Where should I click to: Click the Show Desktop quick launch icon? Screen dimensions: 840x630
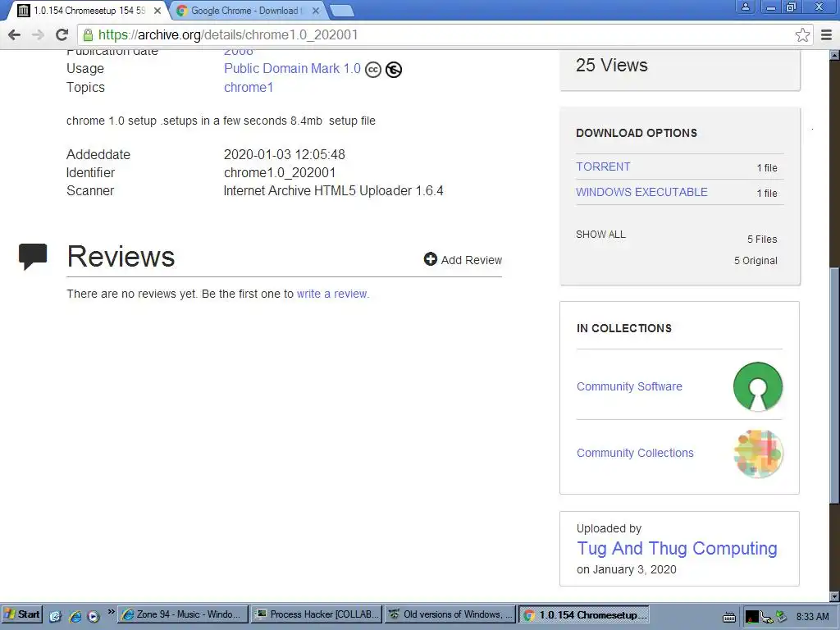point(55,616)
